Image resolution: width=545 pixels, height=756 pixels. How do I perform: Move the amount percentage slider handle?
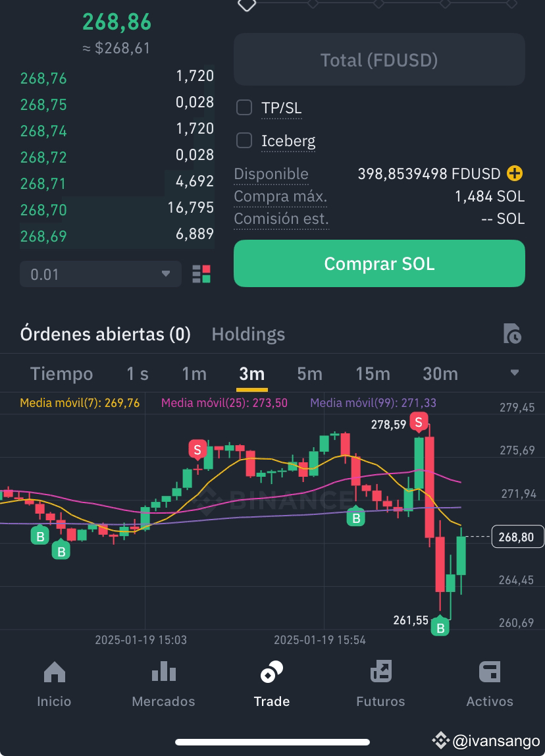pyautogui.click(x=247, y=4)
